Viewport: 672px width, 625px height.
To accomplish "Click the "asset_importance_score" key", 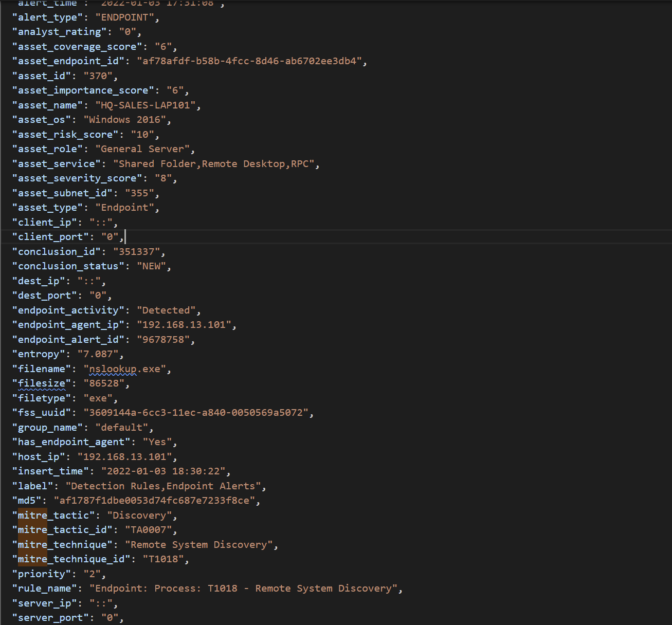I will tap(83, 90).
